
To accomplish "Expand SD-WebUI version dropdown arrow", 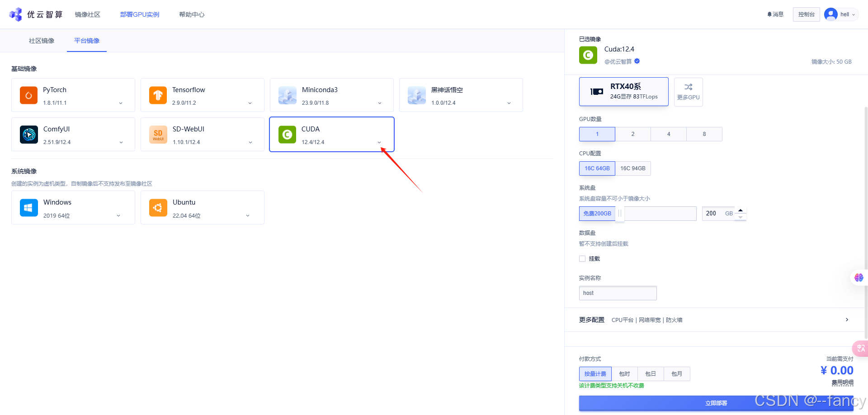I will [x=250, y=143].
